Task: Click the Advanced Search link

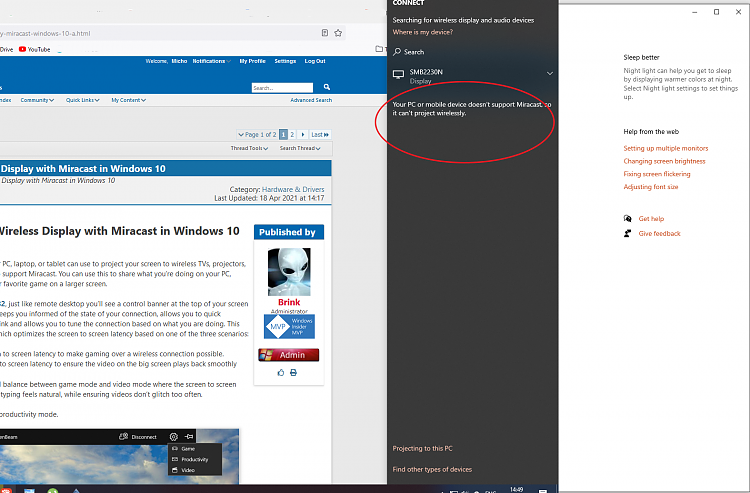Action: point(311,100)
